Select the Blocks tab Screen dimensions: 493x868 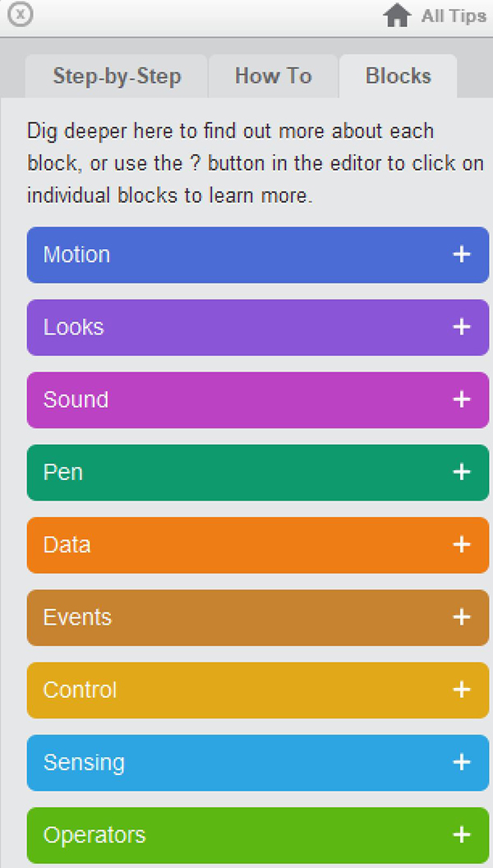(399, 76)
